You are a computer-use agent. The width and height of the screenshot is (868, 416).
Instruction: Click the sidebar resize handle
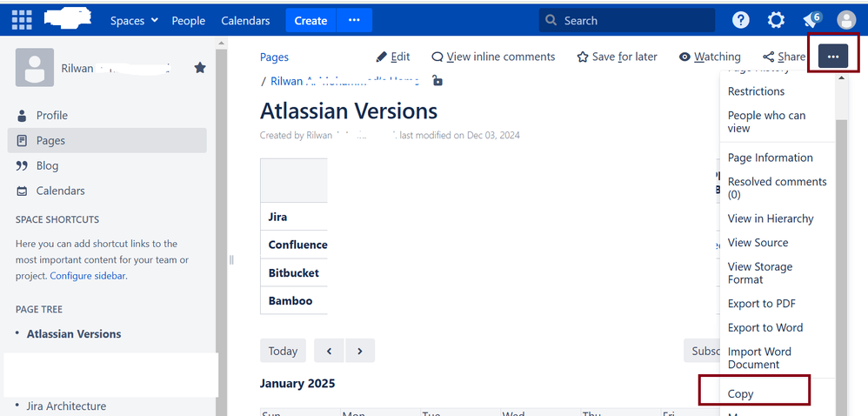pos(231,260)
